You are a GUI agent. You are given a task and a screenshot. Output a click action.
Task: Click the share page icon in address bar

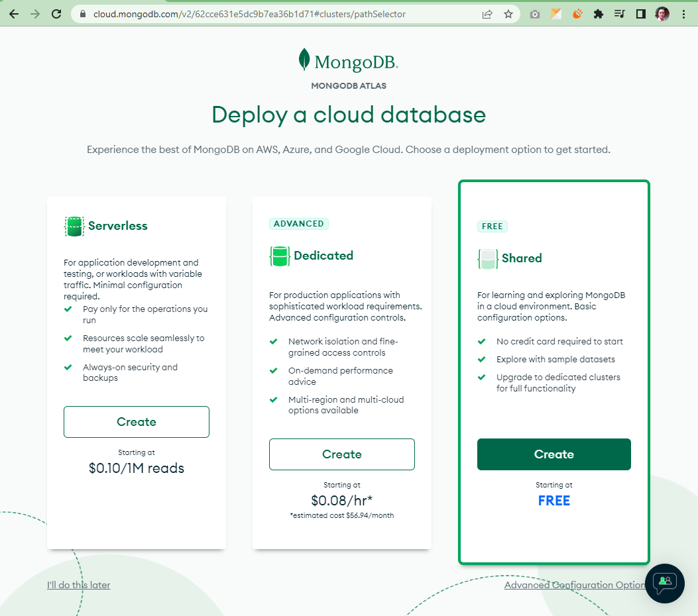[487, 14]
